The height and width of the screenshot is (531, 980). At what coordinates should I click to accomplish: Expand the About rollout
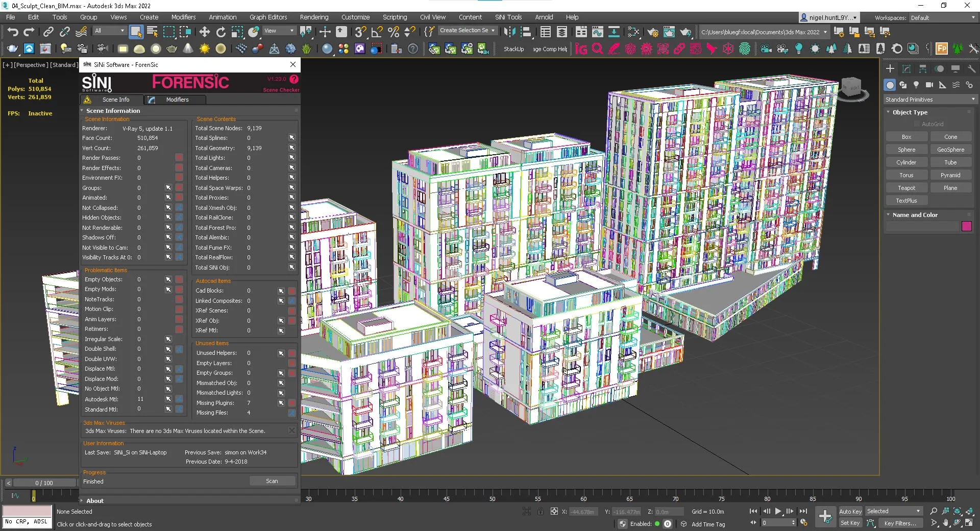pyautogui.click(x=95, y=501)
